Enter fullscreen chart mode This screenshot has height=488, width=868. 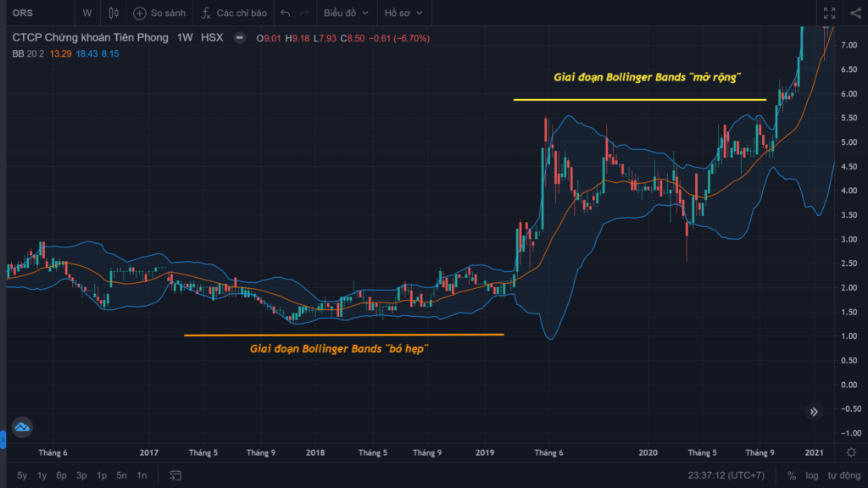[829, 13]
